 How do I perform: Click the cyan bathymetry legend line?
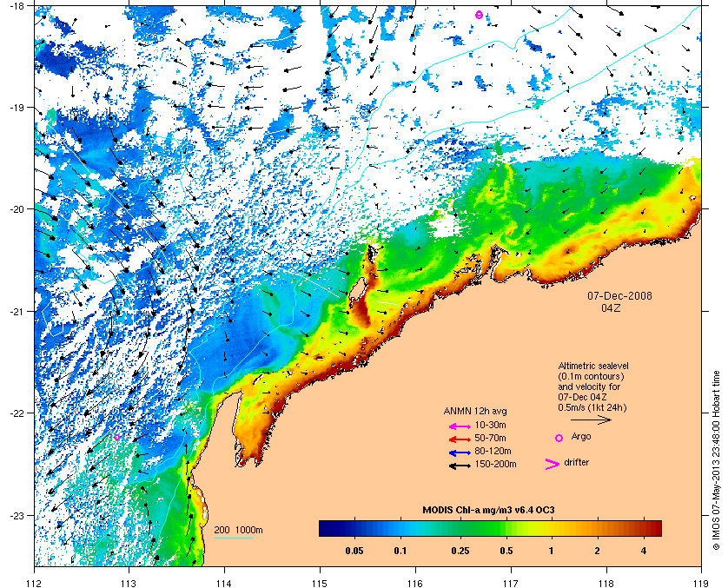(x=233, y=538)
